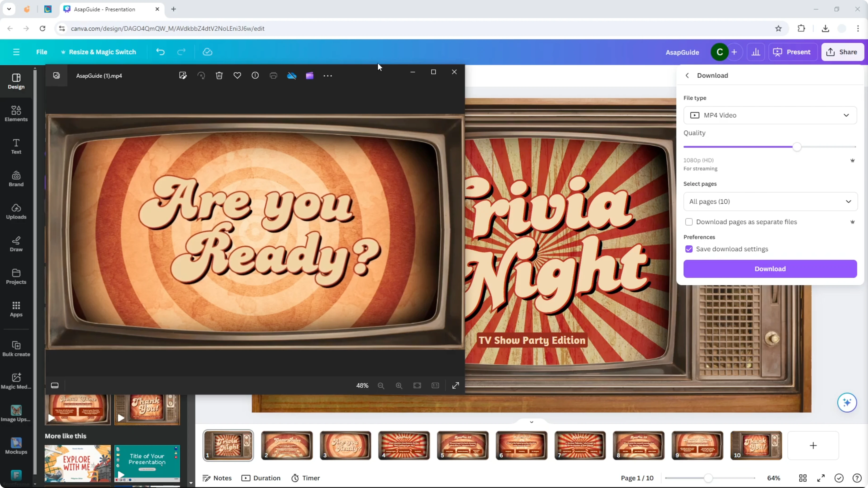The width and height of the screenshot is (868, 488).
Task: Open the browser tab search dropdown
Action: 9,9
